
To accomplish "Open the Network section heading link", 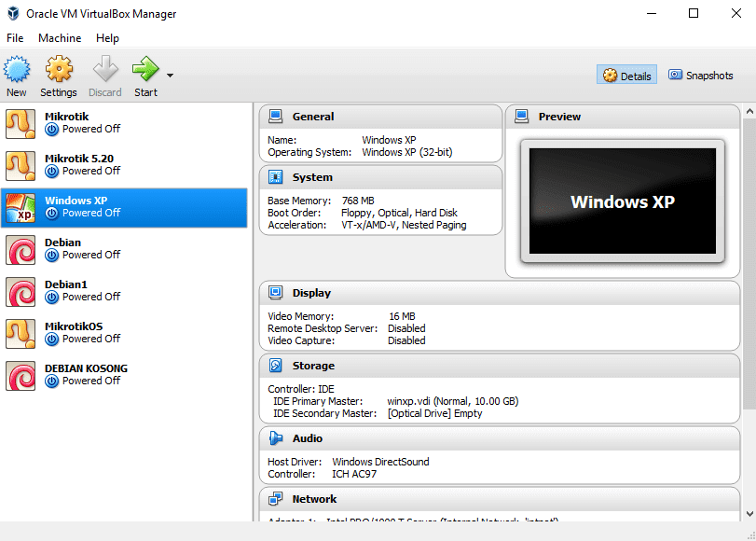I will [x=314, y=499].
